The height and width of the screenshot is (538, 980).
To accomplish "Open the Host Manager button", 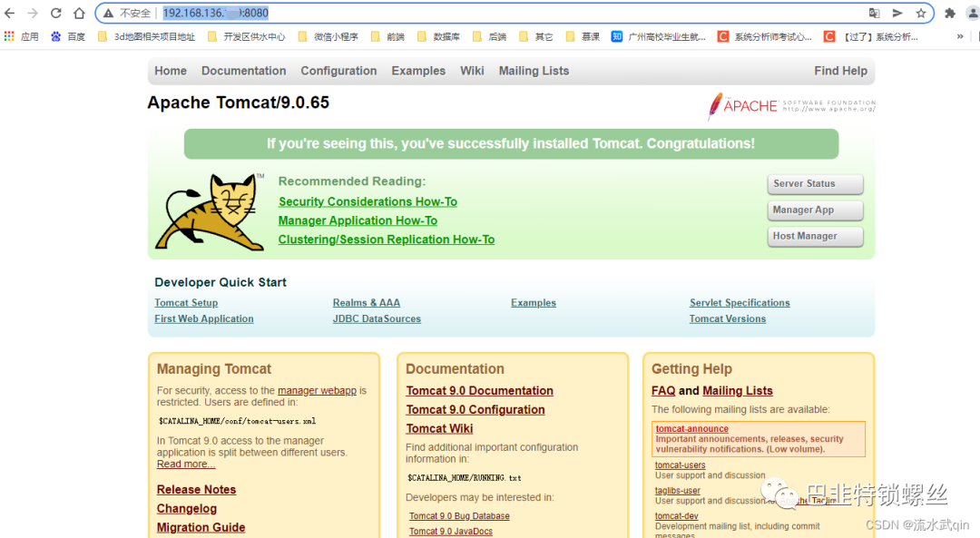I will click(815, 236).
